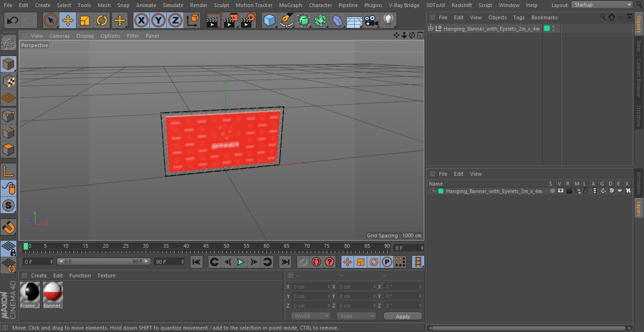Switch to Edges mode

pyautogui.click(x=8, y=132)
